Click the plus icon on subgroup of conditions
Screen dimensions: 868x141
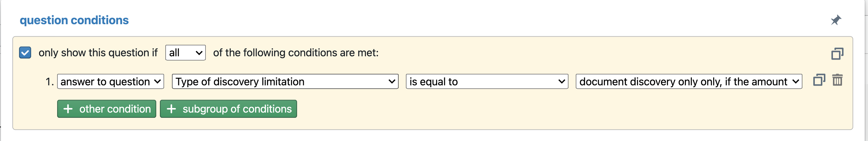tap(171, 109)
